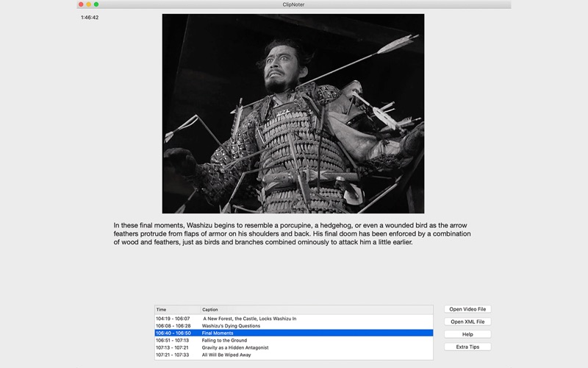Click time cell 104:19 - 106:07
The height and width of the screenshot is (368, 588).
173,319
